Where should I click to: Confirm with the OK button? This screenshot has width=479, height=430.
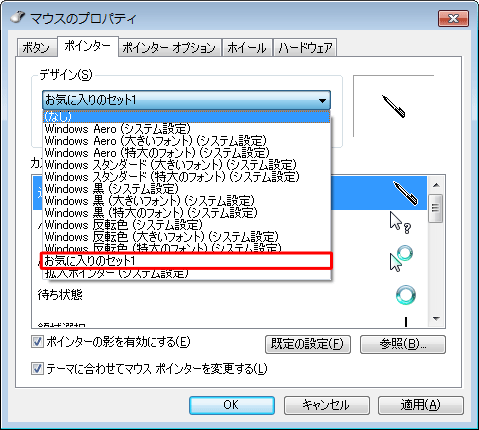point(232,405)
